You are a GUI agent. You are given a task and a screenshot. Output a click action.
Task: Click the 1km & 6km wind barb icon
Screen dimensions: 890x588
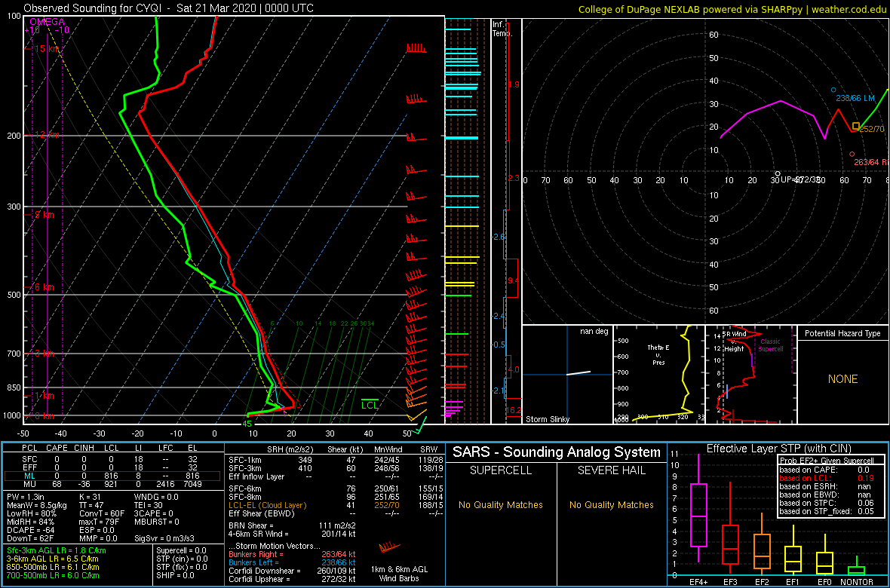click(x=389, y=547)
